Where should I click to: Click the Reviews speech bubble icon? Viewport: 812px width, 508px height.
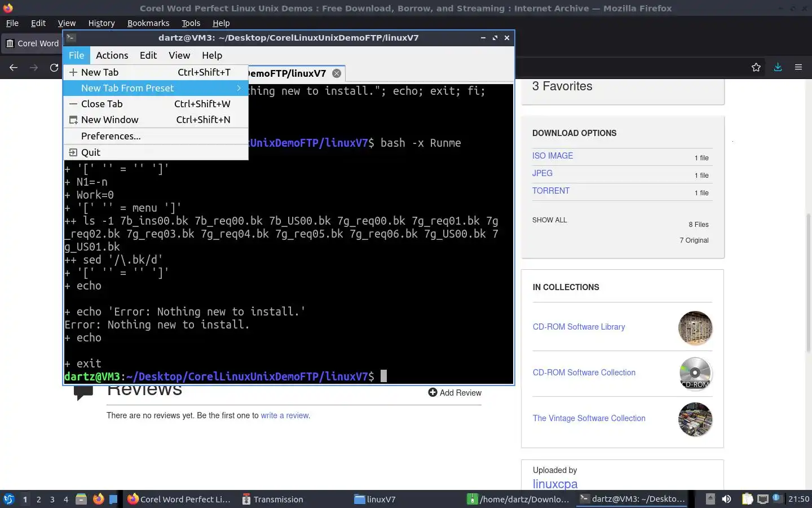tap(83, 393)
